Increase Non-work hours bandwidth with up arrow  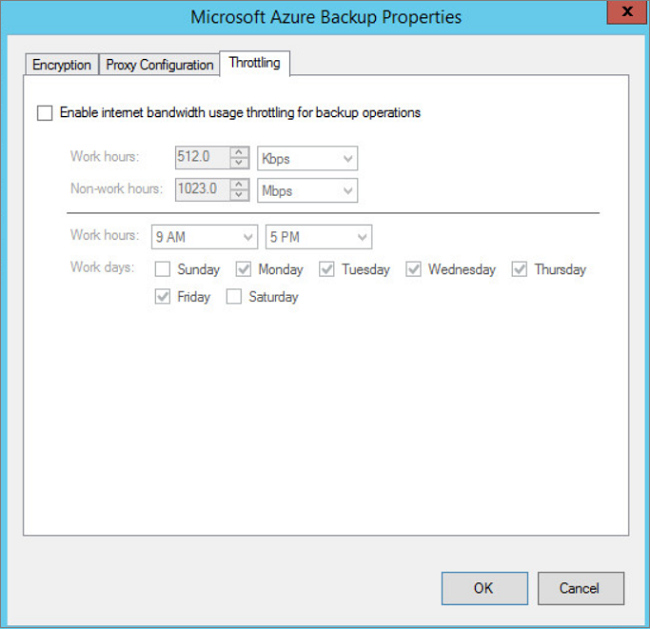pyautogui.click(x=239, y=184)
